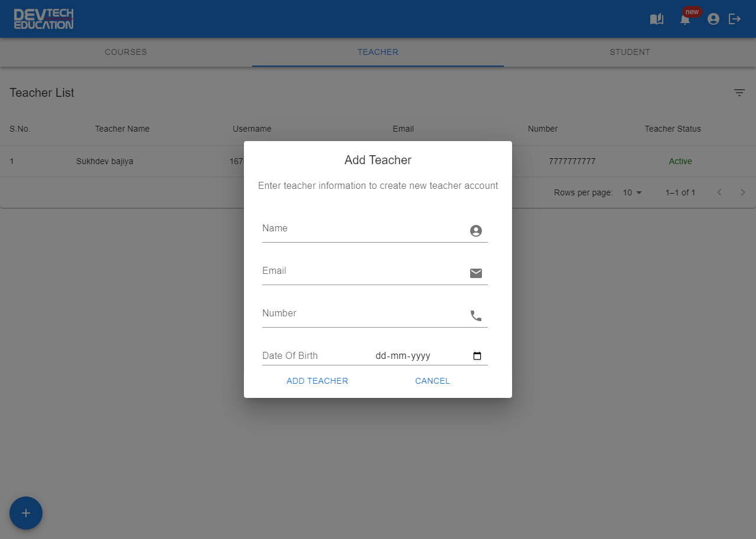Switch to the Courses tab
This screenshot has height=539, width=756.
[x=126, y=52]
